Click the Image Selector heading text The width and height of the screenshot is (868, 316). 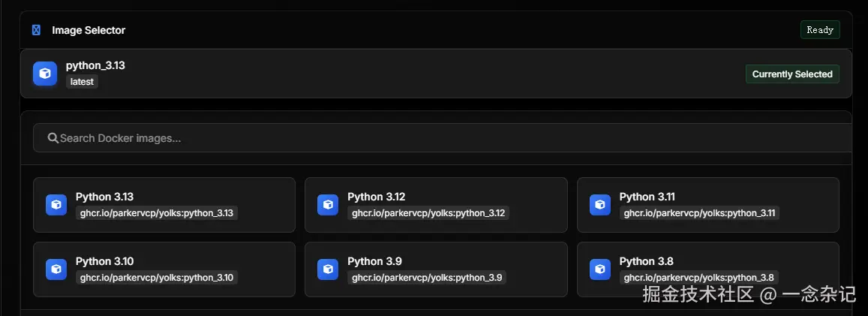(x=89, y=30)
